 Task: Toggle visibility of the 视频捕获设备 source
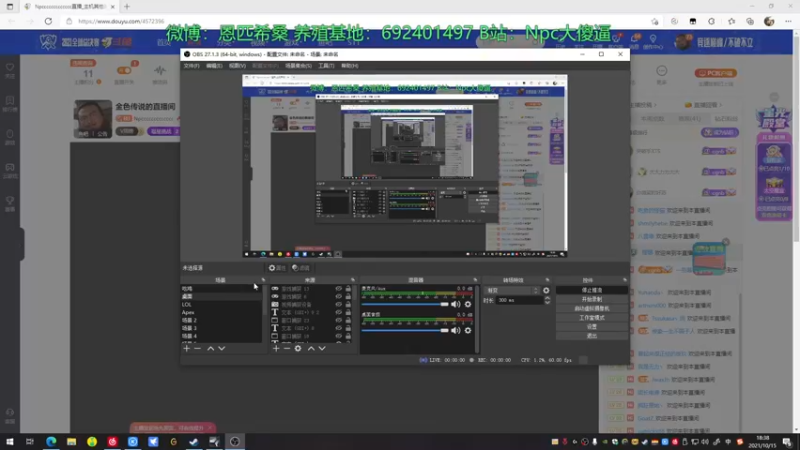pyautogui.click(x=338, y=305)
